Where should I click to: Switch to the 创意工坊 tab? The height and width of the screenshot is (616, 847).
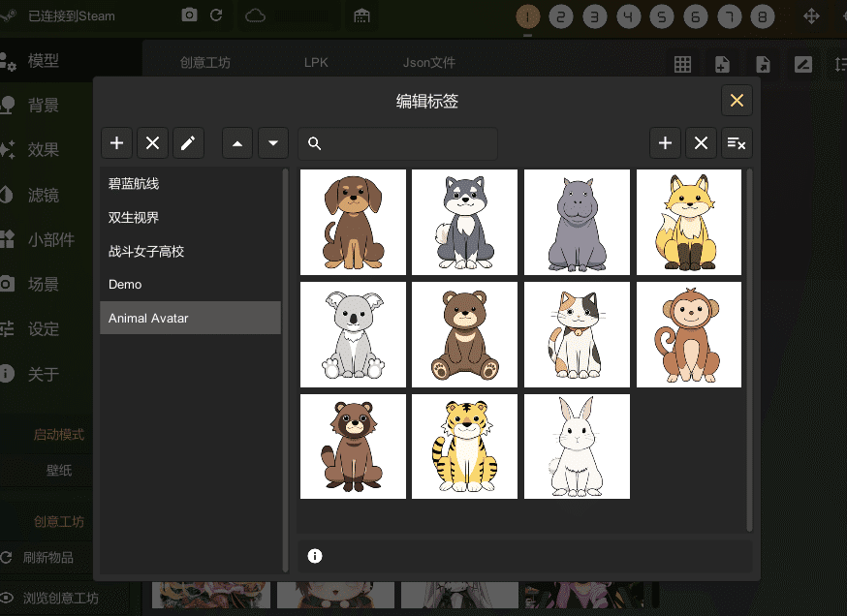(205, 63)
